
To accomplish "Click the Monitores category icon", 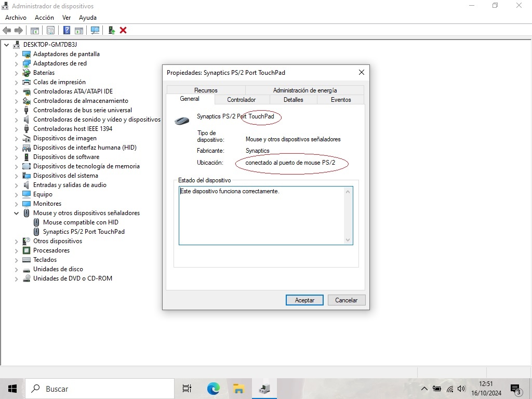I will pyautogui.click(x=26, y=204).
